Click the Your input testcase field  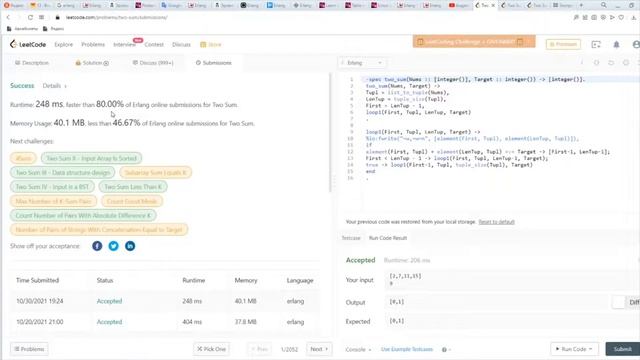(512, 280)
